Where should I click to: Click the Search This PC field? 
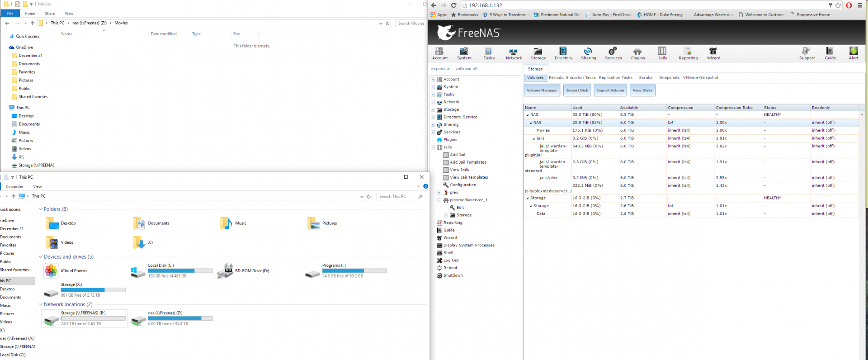[x=401, y=196]
